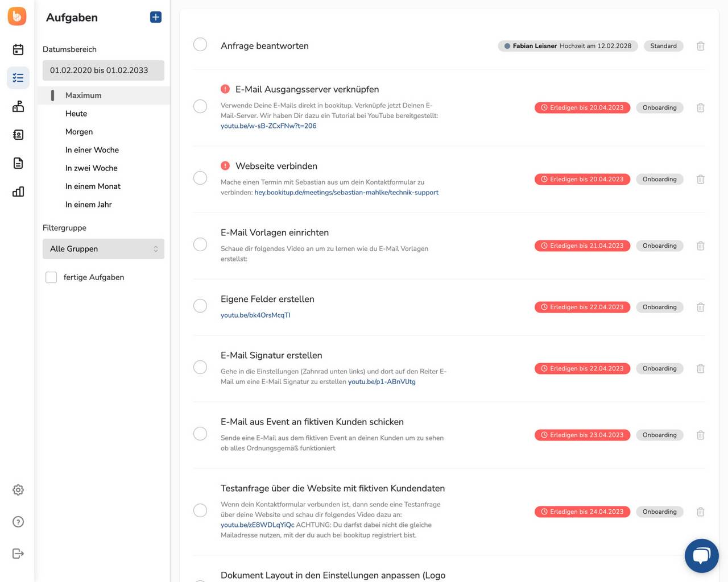Open the contacts address book icon

(18, 135)
